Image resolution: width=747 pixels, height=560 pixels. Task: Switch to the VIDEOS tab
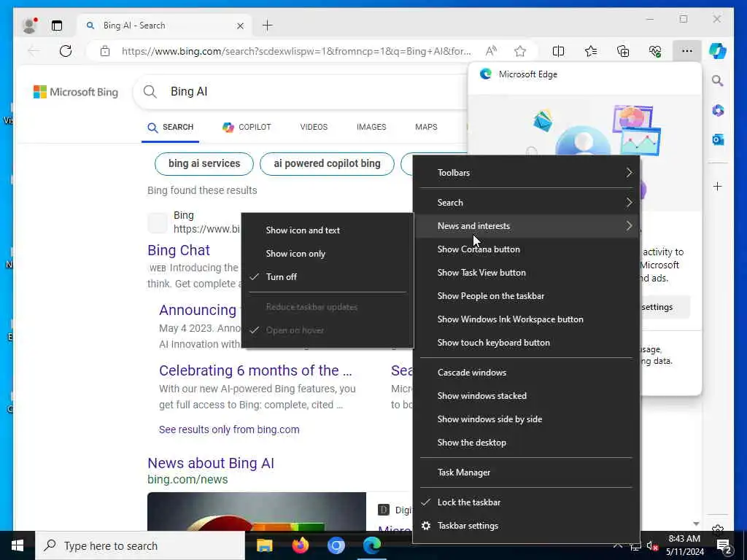click(x=314, y=127)
